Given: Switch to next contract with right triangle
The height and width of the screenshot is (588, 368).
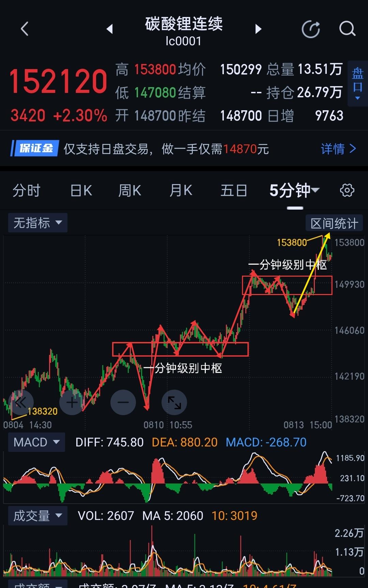Looking at the screenshot, I should (x=258, y=29).
